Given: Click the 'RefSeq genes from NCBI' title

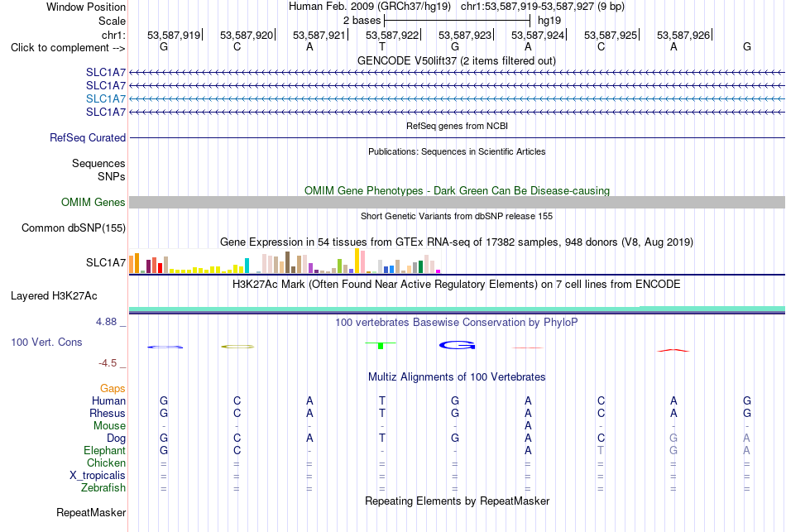Looking at the screenshot, I should coord(457,126).
